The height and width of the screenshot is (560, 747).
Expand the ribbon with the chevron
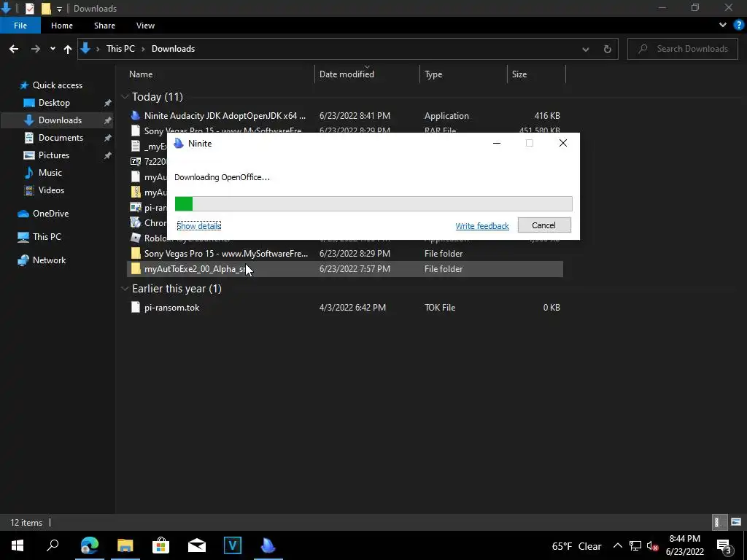[x=723, y=26]
